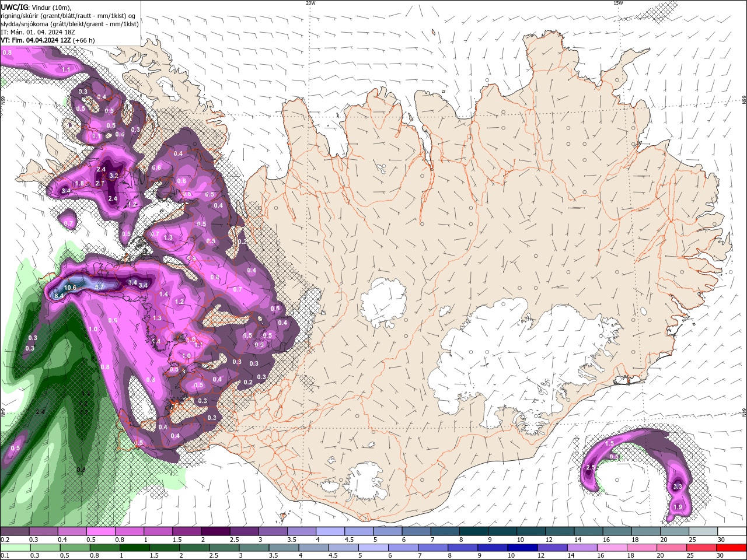Click the 'IT: Mán. 01. 04. 2024 18Z' line
This screenshot has height=560, width=747.
pyautogui.click(x=38, y=32)
